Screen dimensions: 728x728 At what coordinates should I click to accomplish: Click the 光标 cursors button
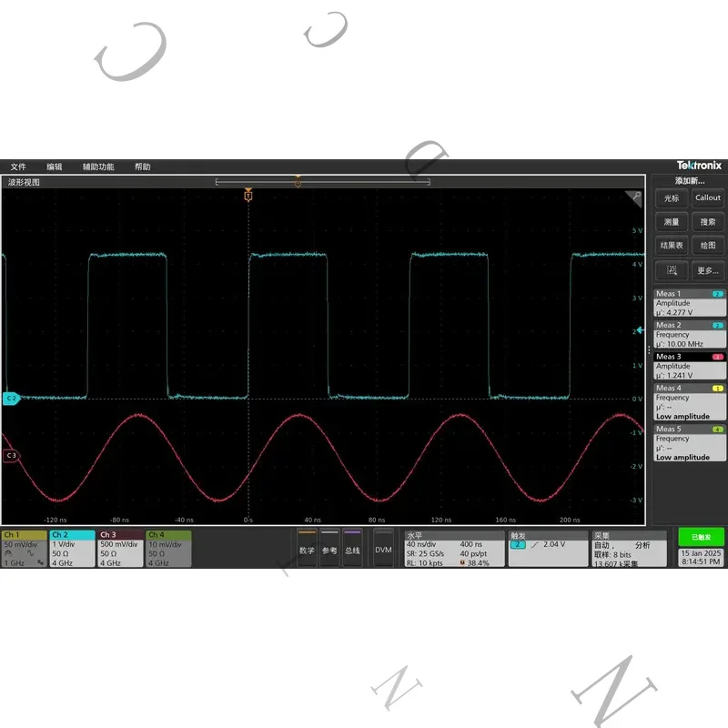tap(672, 197)
